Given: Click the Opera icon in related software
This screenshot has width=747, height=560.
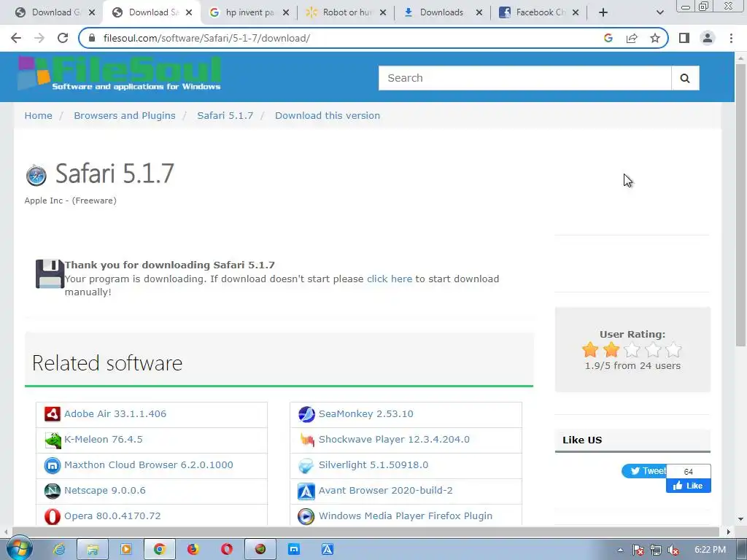Looking at the screenshot, I should [x=53, y=516].
